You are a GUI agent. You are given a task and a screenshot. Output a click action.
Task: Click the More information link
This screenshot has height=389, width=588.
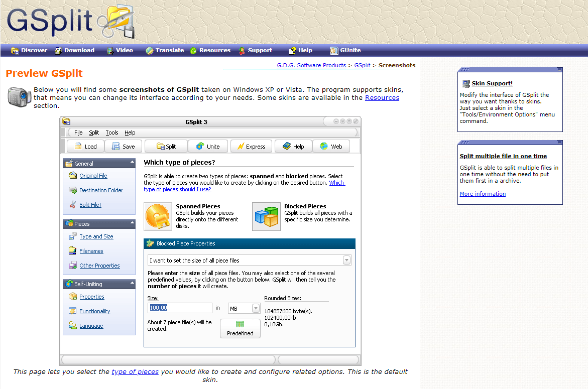(x=483, y=194)
